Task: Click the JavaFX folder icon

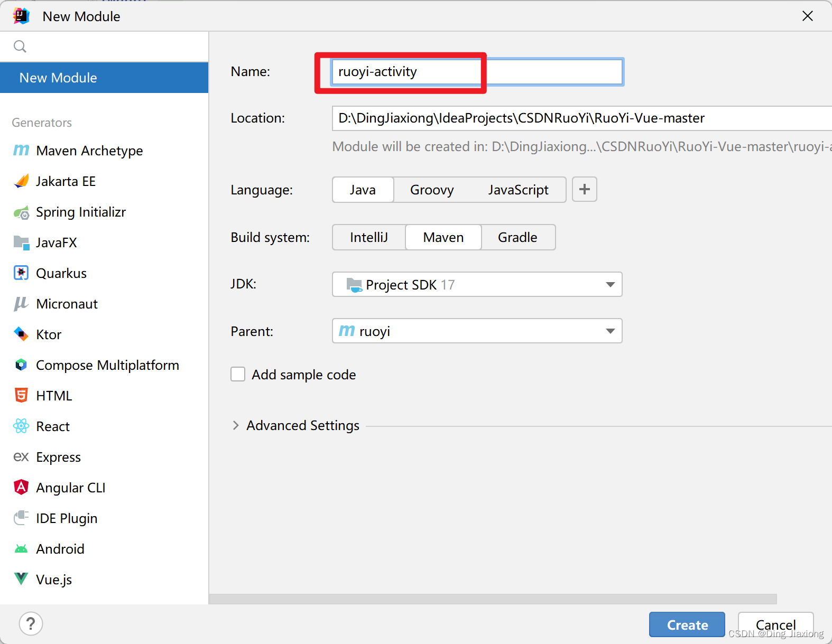Action: (x=21, y=242)
